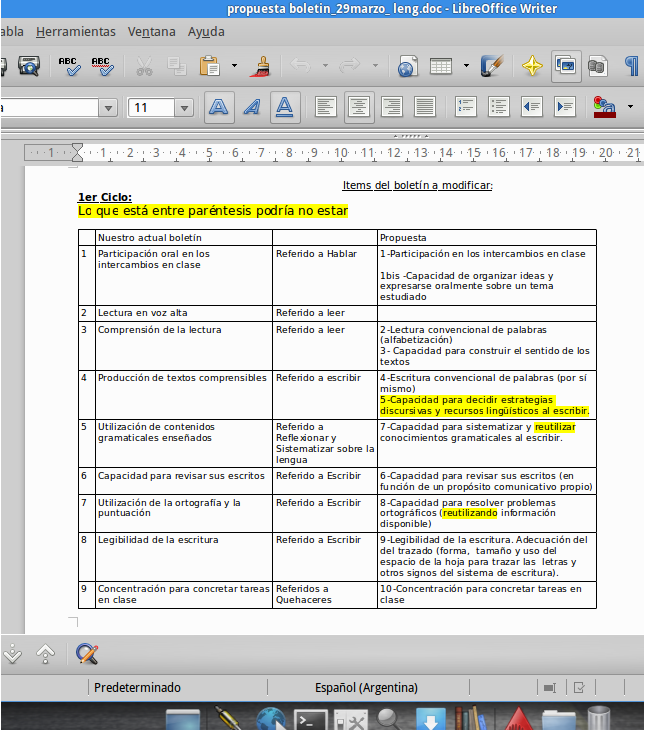This screenshot has height=731, width=645.
Task: Toggle Italic formatting
Action: tap(252, 107)
